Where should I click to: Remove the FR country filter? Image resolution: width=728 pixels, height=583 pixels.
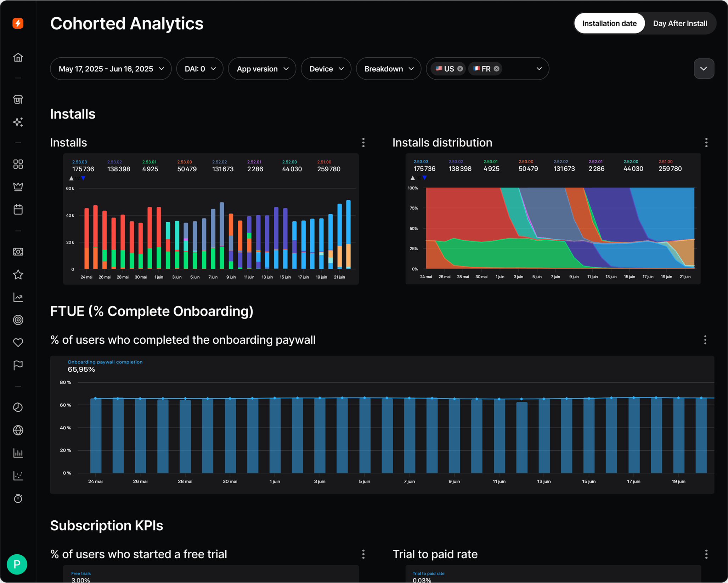pos(497,69)
